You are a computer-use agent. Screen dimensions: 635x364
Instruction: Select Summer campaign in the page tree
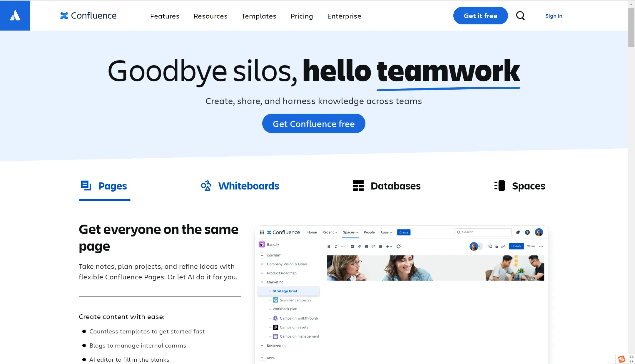pos(295,300)
